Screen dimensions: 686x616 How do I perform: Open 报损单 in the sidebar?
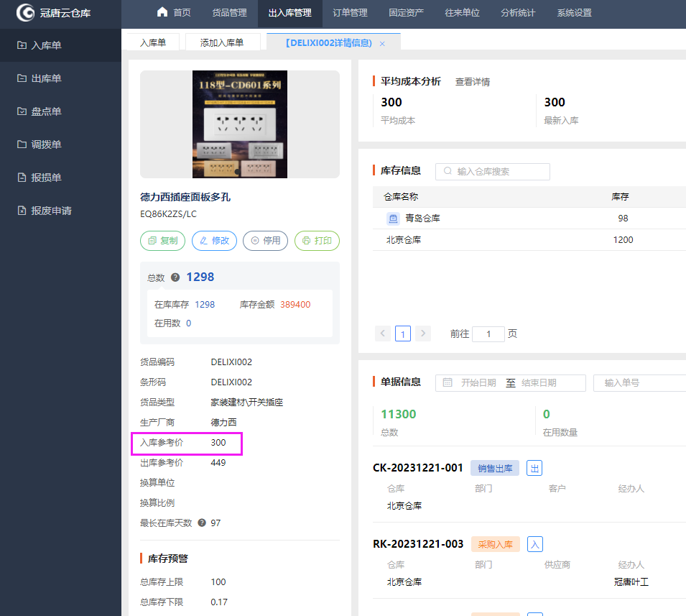tap(60, 178)
